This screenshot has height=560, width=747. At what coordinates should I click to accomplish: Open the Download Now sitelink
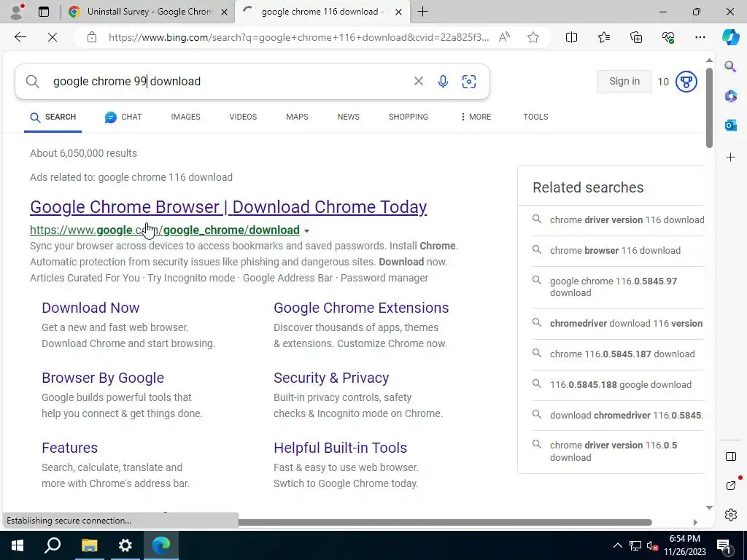coord(90,308)
